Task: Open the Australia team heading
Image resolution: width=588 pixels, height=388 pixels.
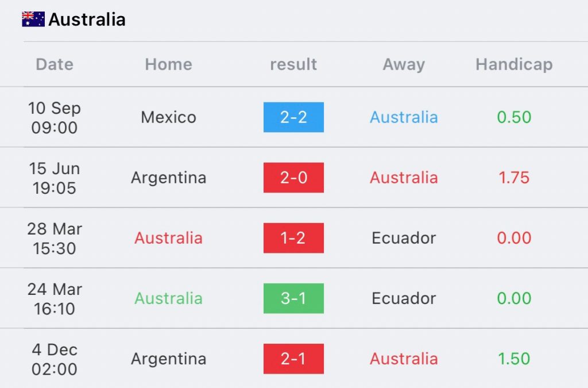Action: point(87,20)
